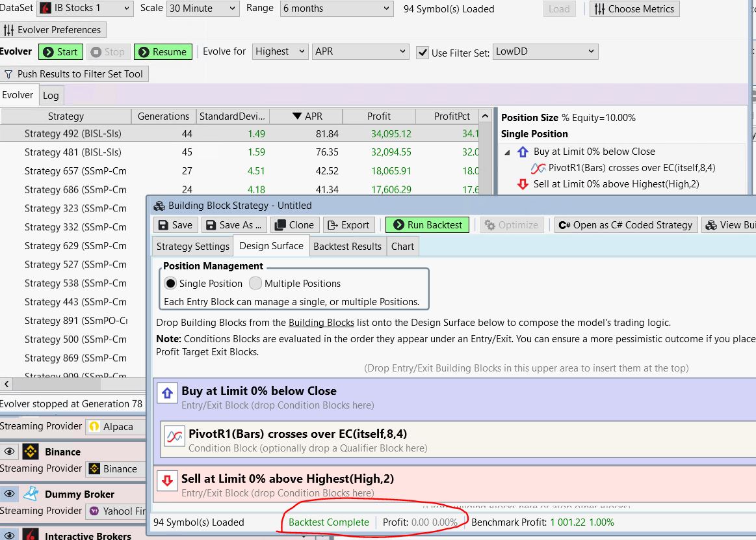Click the Binance broker logo icon
The height and width of the screenshot is (540, 756).
31,452
